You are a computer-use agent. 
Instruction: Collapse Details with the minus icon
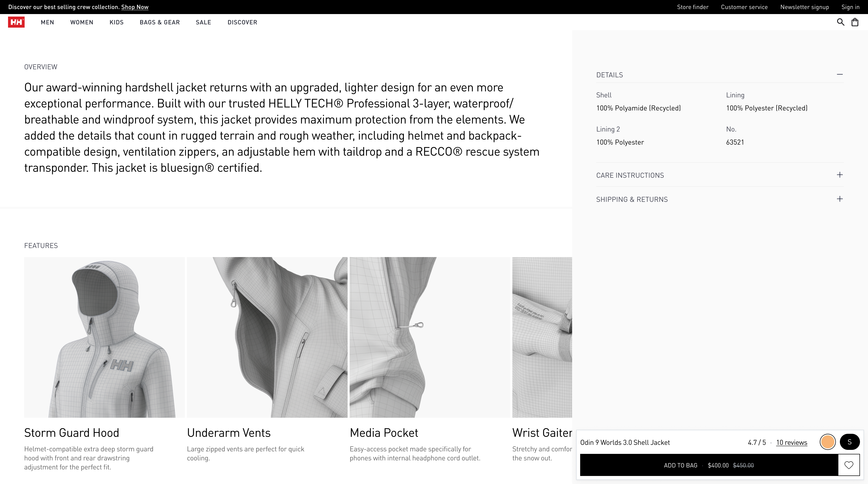pos(840,75)
